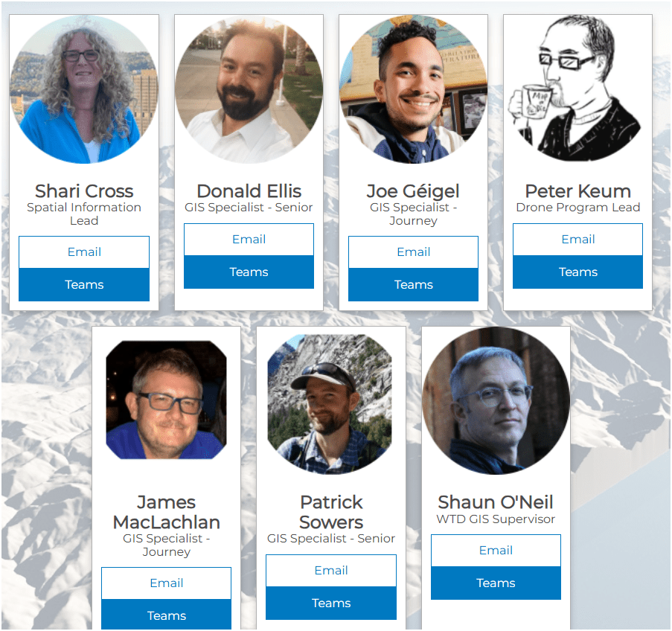Open Teams chat with Shari Cross
This screenshot has width=672, height=631.
(x=84, y=285)
